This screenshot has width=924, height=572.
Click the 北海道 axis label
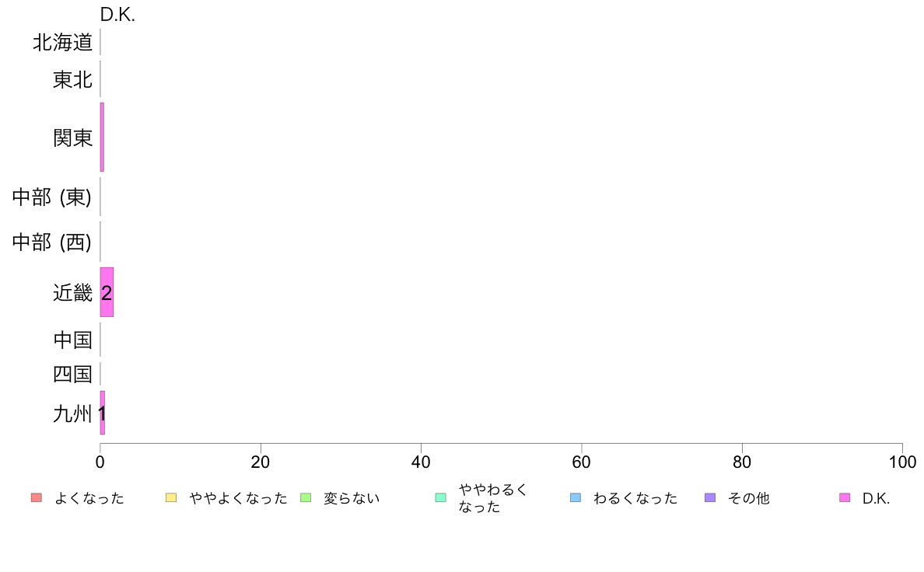click(x=62, y=43)
